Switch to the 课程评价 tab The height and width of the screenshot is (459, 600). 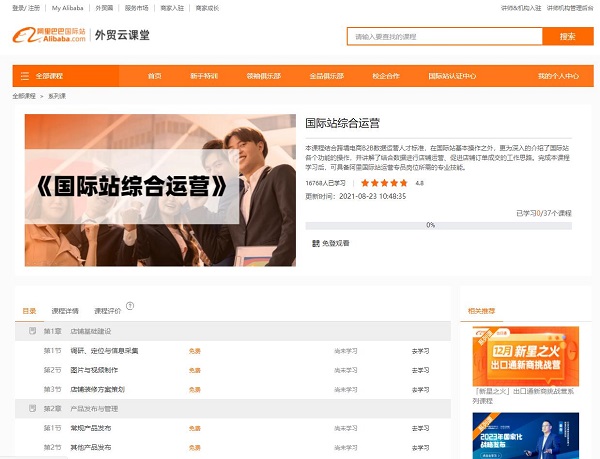pyautogui.click(x=107, y=311)
